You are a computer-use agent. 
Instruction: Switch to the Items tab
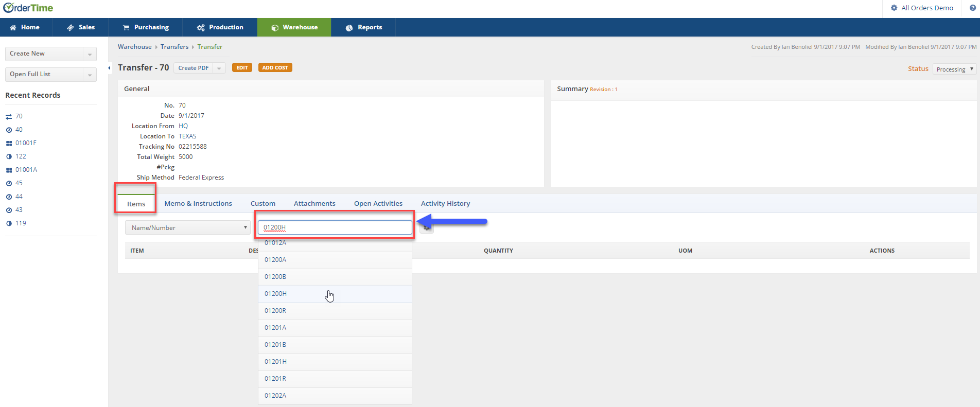coord(136,204)
